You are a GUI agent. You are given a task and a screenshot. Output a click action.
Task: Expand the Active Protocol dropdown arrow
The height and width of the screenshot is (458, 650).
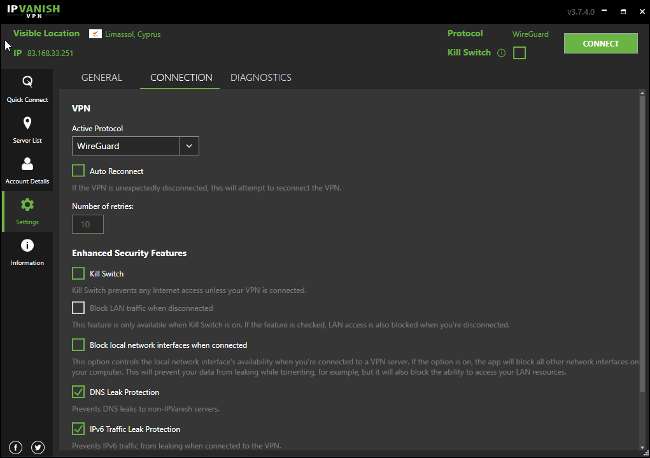click(189, 146)
